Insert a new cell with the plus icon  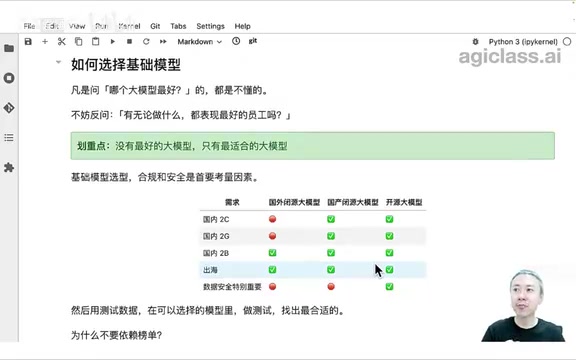tap(45, 42)
